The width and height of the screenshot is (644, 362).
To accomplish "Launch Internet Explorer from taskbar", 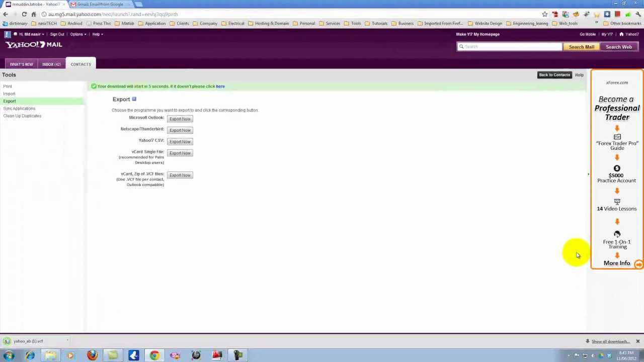I will point(30,355).
